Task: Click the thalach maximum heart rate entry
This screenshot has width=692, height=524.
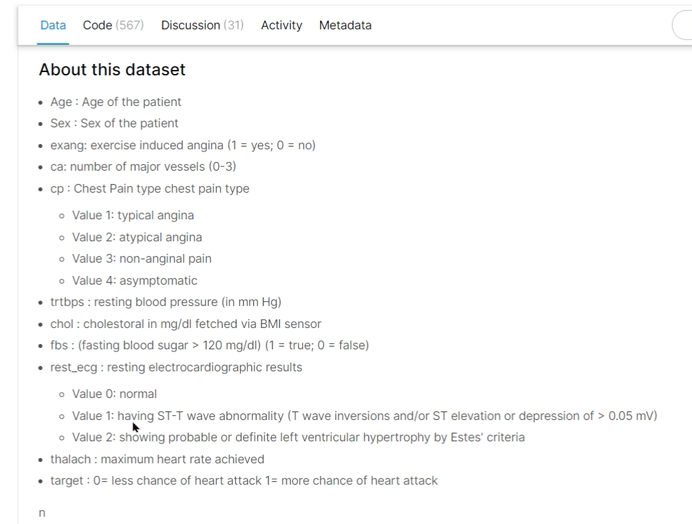Action: point(157,459)
